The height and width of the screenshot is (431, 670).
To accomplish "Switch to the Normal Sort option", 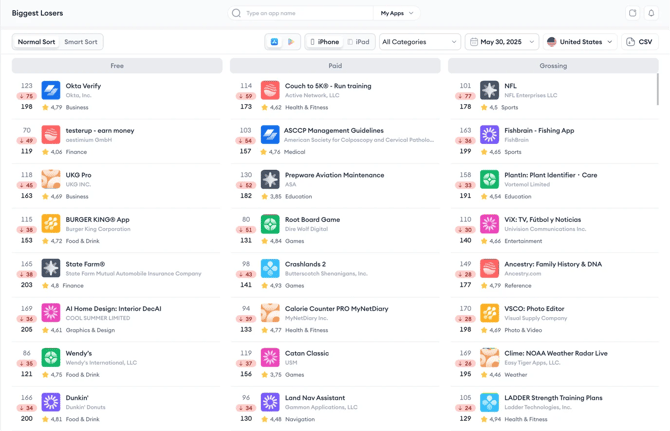I will [36, 42].
